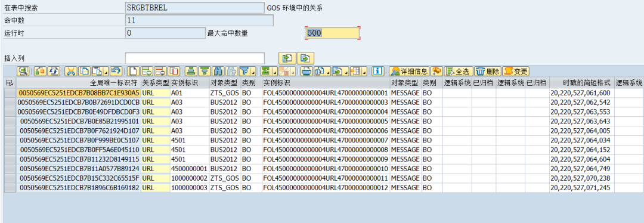
Task: Click ZTS_GOS cell in the A01 row
Action: point(224,93)
